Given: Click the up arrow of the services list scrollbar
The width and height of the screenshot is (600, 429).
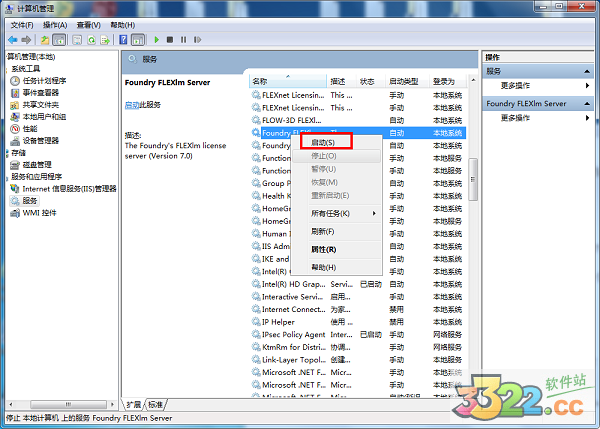Looking at the screenshot, I should click(473, 80).
